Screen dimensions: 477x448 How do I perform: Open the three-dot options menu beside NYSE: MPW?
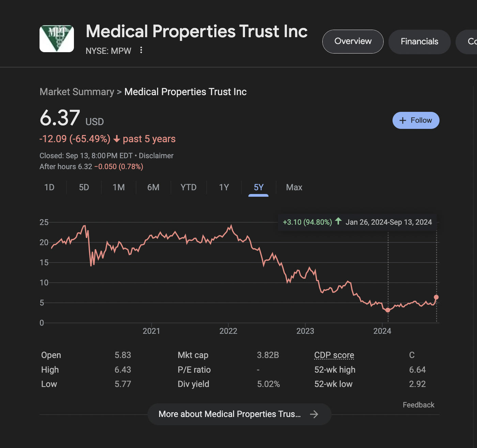point(141,50)
